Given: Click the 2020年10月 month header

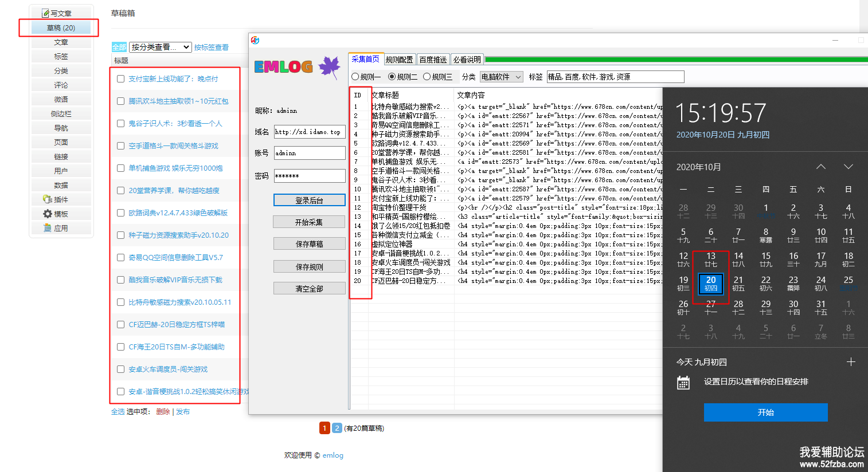Looking at the screenshot, I should tap(699, 167).
